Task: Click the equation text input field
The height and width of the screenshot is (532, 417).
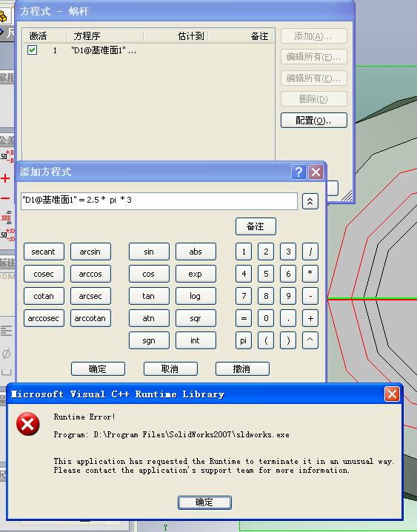Action: click(x=159, y=201)
